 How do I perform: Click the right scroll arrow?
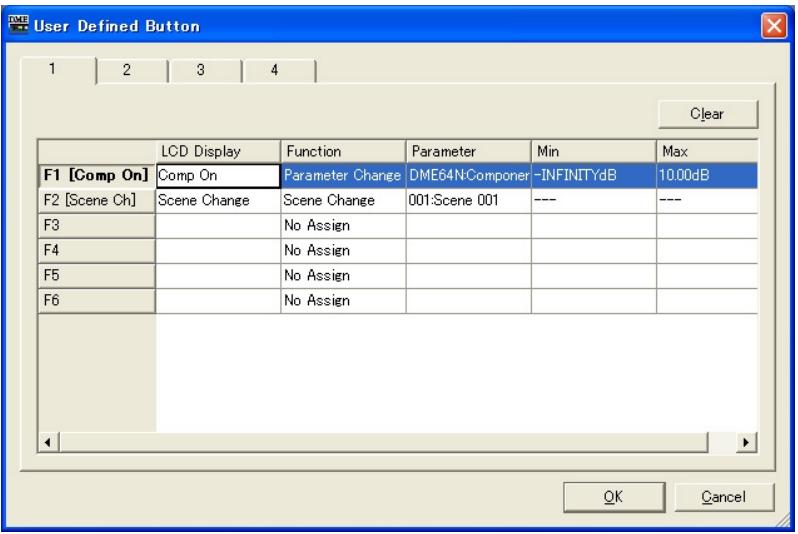click(x=746, y=442)
